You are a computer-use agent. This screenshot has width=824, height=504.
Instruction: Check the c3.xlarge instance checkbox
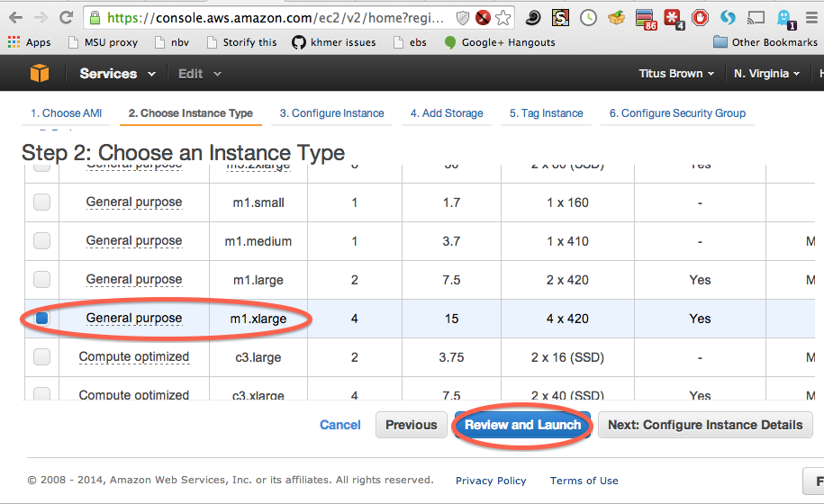point(42,394)
